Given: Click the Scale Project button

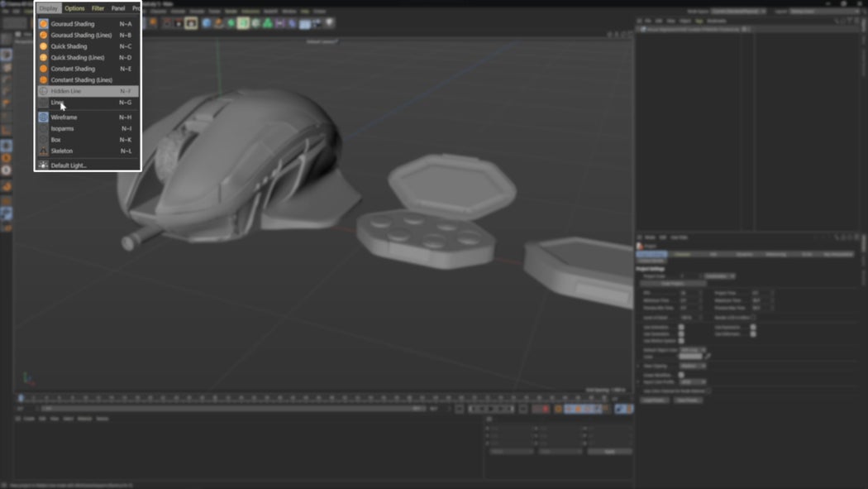Looking at the screenshot, I should [673, 284].
